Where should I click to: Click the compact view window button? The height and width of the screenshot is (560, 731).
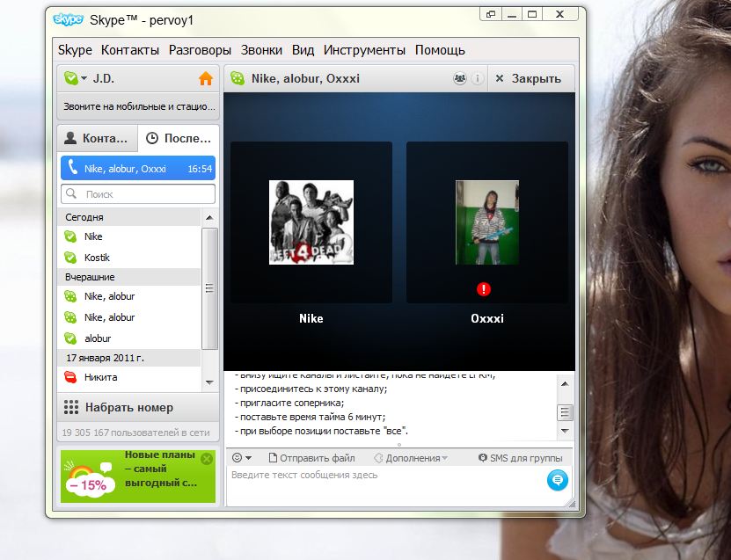491,14
